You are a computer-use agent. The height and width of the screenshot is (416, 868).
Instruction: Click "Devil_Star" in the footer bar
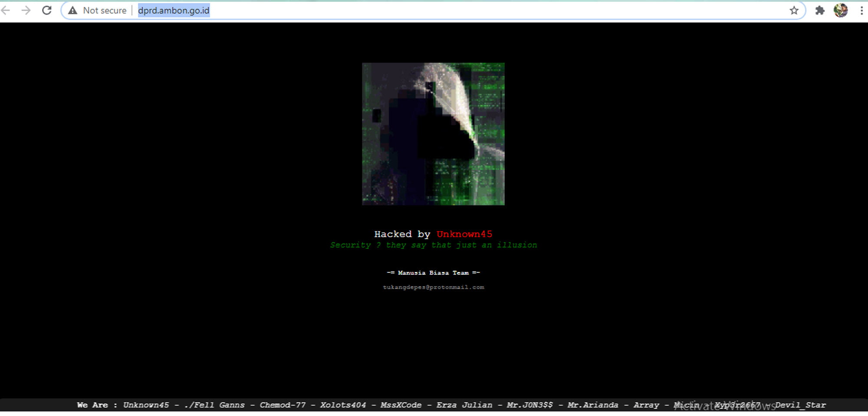click(x=800, y=405)
